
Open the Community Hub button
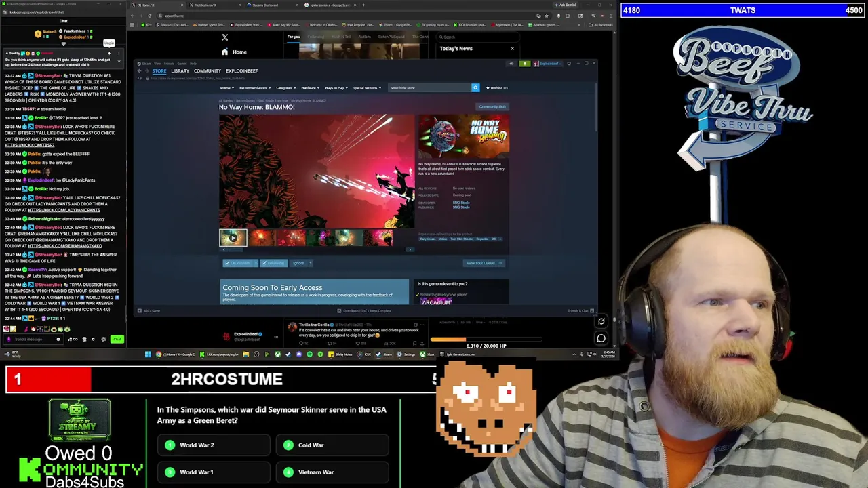pos(492,106)
